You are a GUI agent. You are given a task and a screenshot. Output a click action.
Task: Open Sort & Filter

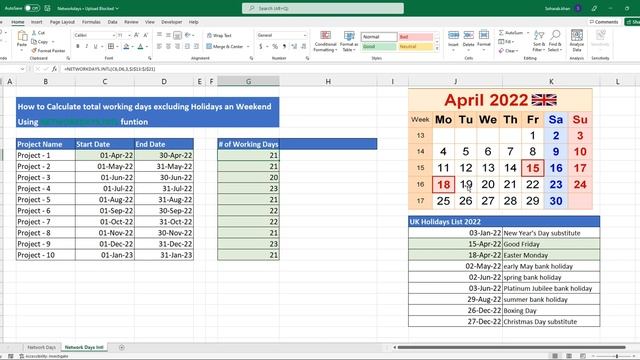pyautogui.click(x=539, y=41)
